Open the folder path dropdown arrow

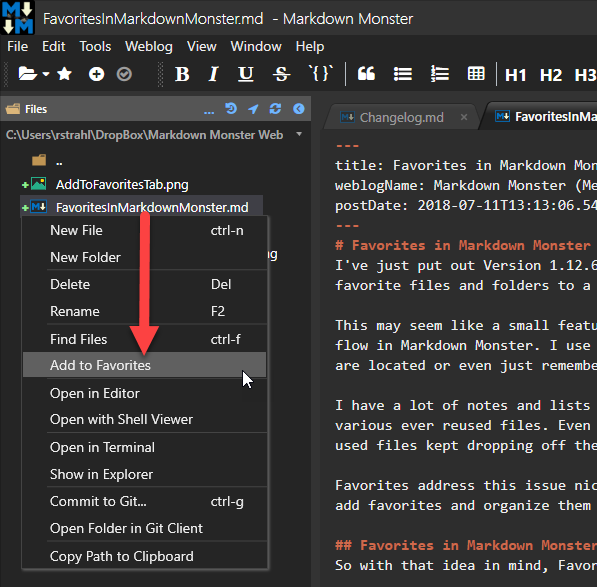299,134
